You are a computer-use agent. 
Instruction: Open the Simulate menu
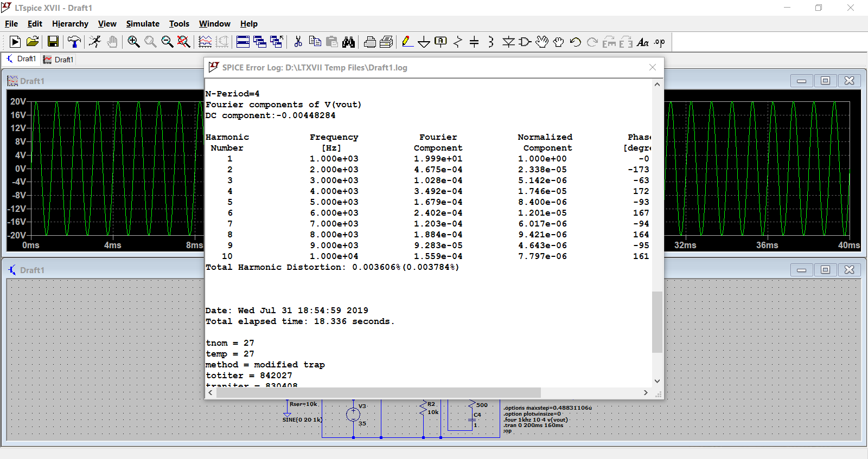click(x=143, y=24)
